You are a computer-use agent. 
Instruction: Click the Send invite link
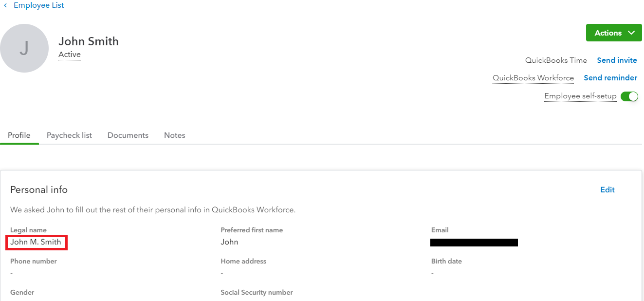pyautogui.click(x=617, y=60)
